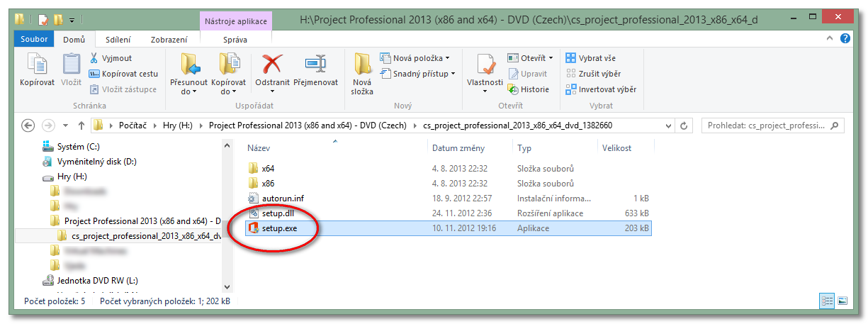Open the address bar history dropdown
Viewport: 868px width, 324px height.
point(669,125)
